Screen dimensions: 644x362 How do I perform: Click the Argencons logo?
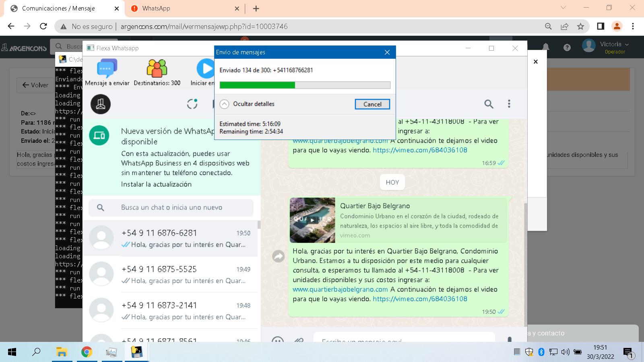(x=24, y=48)
